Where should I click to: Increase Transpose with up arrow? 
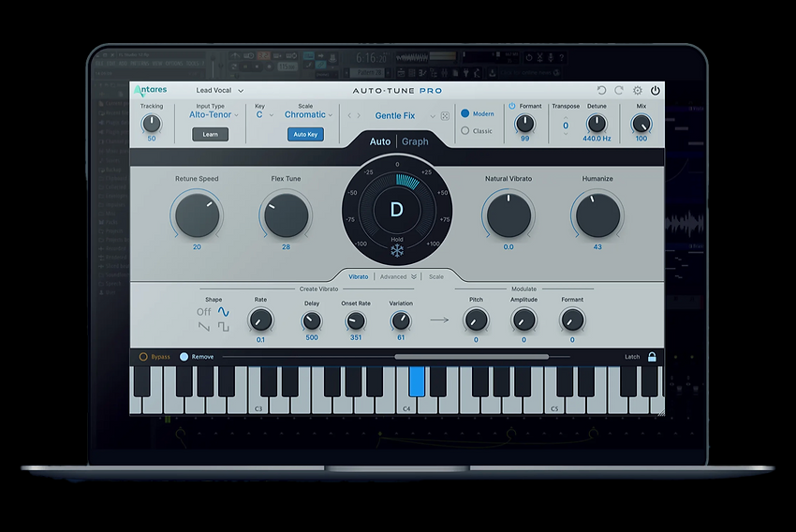pos(566,117)
